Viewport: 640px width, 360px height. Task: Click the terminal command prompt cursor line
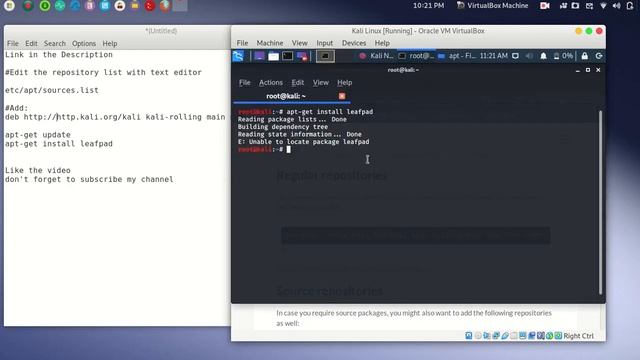tap(264, 149)
